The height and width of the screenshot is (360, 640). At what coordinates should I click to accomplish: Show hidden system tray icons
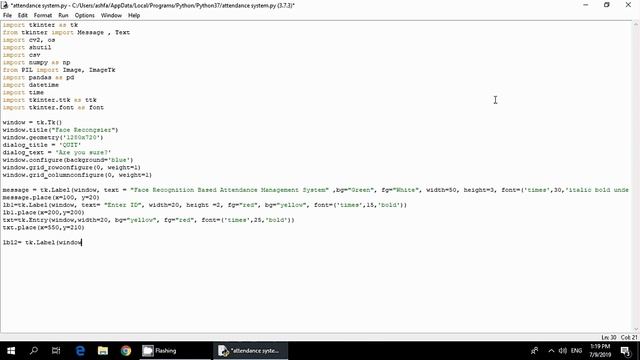(x=551, y=351)
